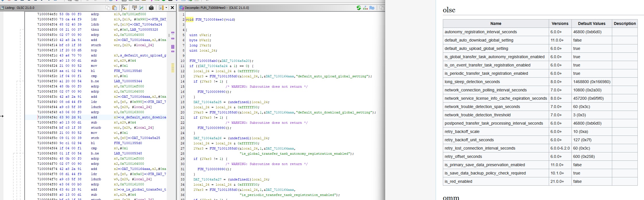Click the Default Values column header

[591, 23]
